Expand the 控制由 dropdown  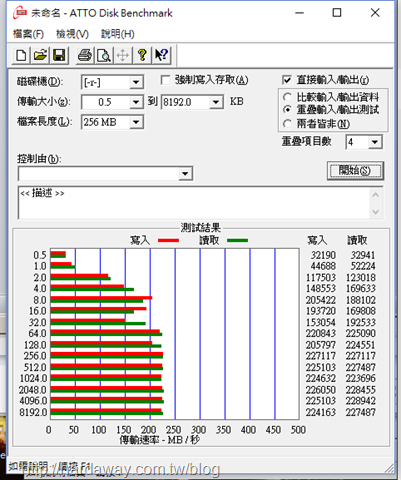coord(185,174)
